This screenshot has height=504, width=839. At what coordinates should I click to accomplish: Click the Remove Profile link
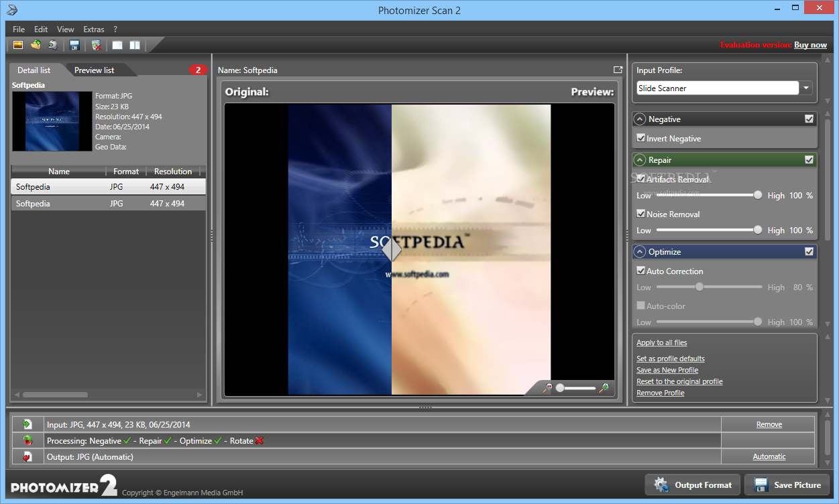tap(661, 393)
